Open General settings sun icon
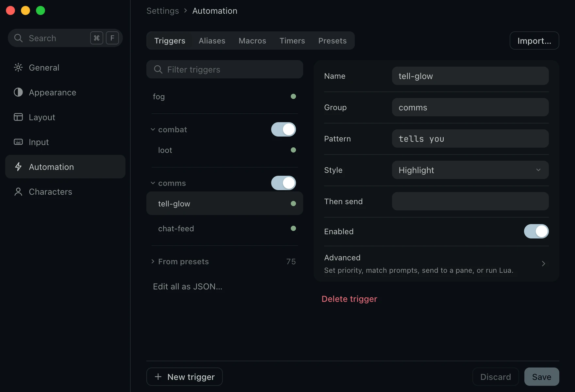The width and height of the screenshot is (575, 392). (x=18, y=68)
